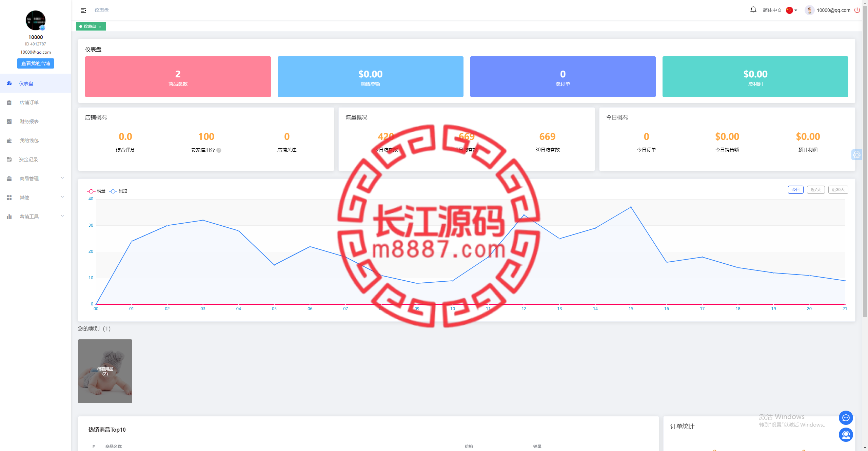Click the 销量 column header in the table
The width and height of the screenshot is (868, 451).
point(537,446)
